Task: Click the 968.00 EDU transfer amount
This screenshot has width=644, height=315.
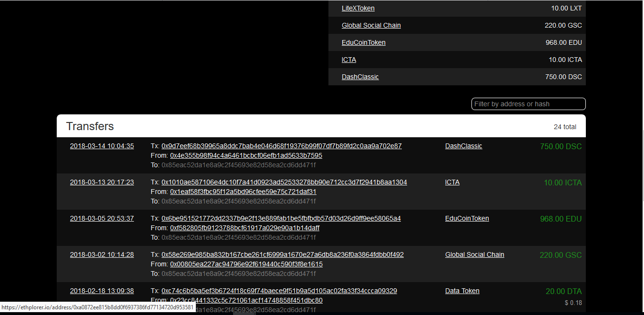Action: pyautogui.click(x=561, y=219)
